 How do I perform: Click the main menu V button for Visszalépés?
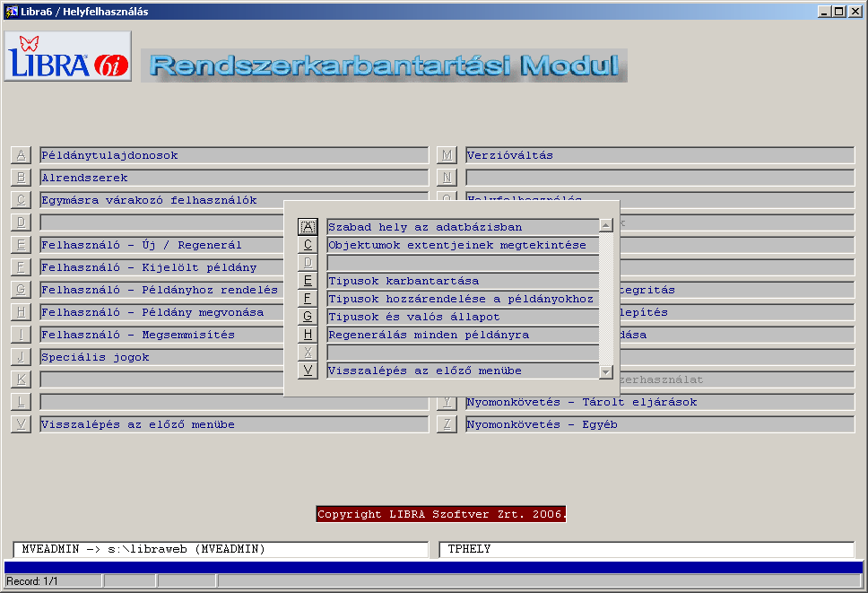pos(21,424)
